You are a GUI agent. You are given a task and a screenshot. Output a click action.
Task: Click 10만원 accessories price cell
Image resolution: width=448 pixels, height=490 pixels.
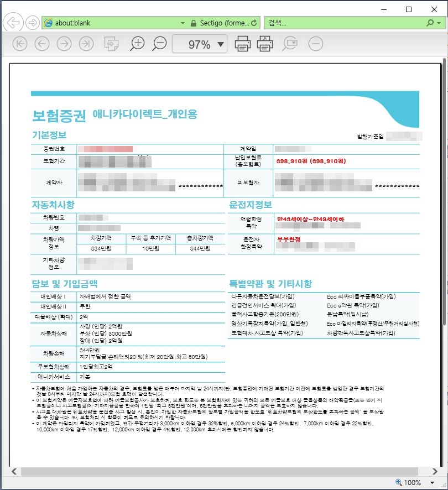150,248
